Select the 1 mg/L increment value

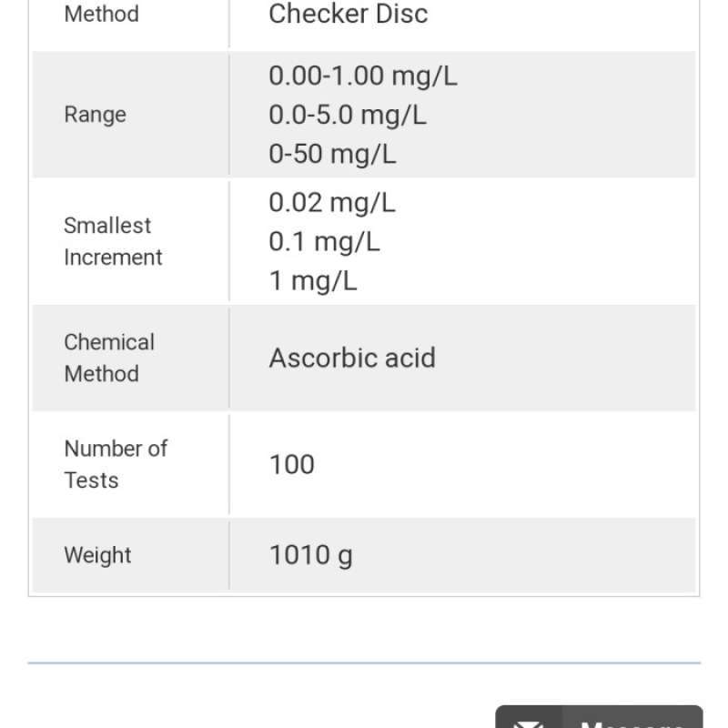click(x=313, y=280)
